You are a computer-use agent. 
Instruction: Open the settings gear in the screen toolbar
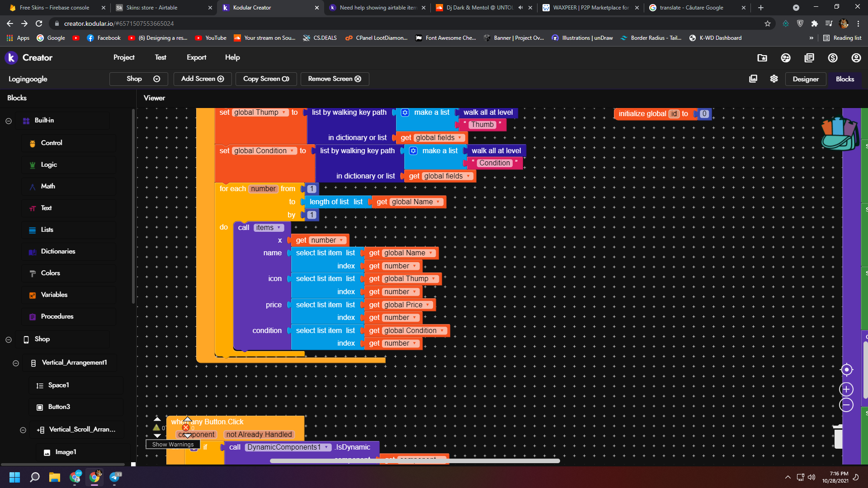(774, 79)
